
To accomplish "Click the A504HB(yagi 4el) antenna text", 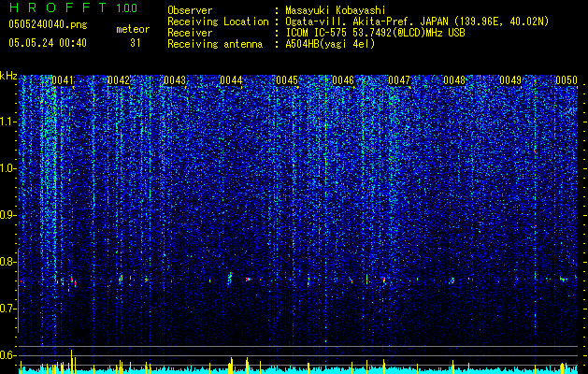I will 330,44.
